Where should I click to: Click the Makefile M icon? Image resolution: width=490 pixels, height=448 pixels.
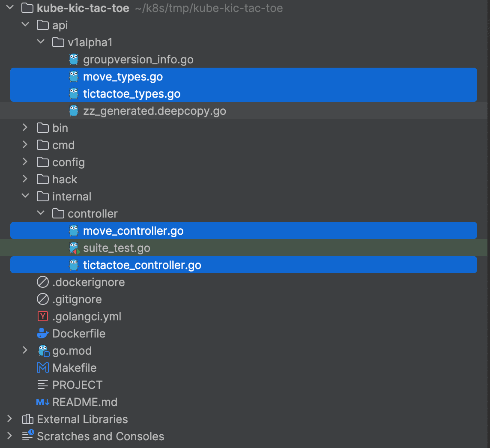point(43,368)
